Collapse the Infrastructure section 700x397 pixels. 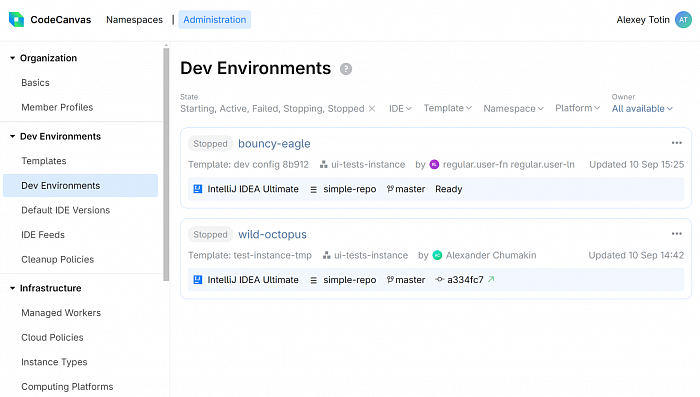click(x=12, y=288)
